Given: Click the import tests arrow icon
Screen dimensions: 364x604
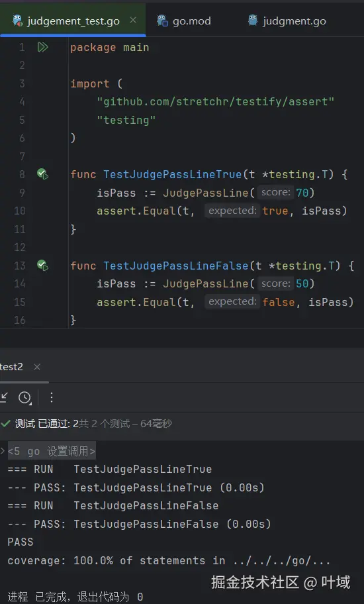Looking at the screenshot, I should (4, 397).
